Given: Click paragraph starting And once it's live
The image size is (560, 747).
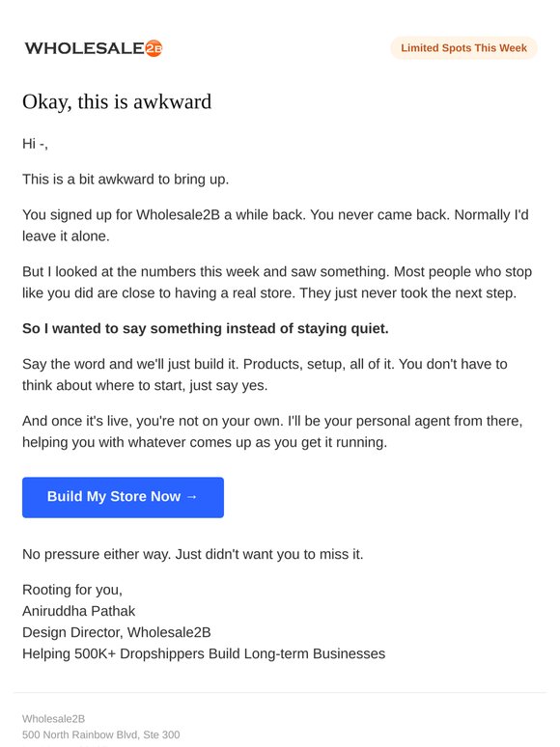Looking at the screenshot, I should (272, 431).
